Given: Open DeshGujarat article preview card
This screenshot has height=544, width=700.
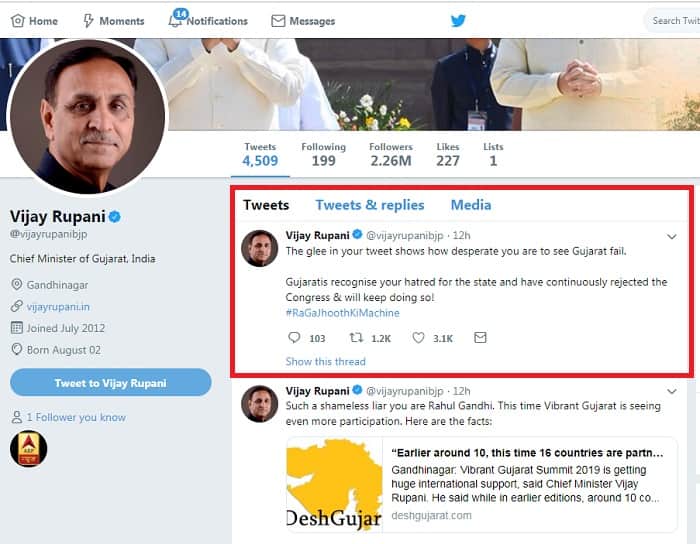Looking at the screenshot, I should [x=482, y=485].
